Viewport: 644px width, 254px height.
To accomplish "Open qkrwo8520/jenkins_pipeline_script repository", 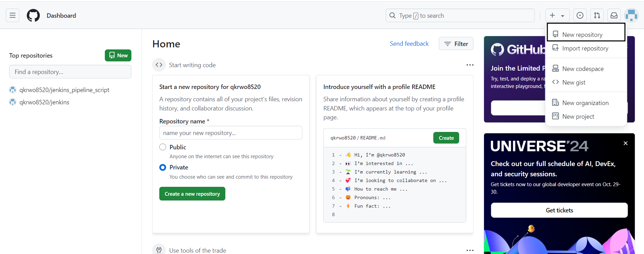I will coord(64,90).
